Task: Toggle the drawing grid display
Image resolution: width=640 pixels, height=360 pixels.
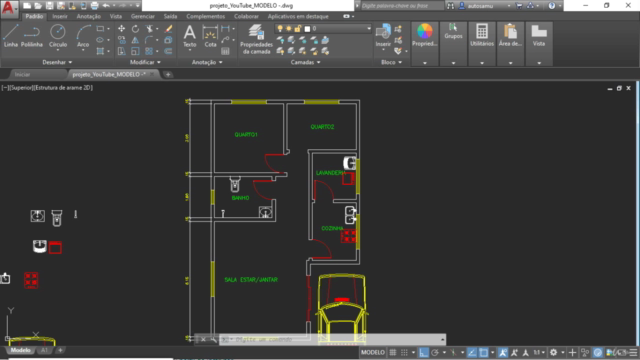Action: (x=393, y=352)
